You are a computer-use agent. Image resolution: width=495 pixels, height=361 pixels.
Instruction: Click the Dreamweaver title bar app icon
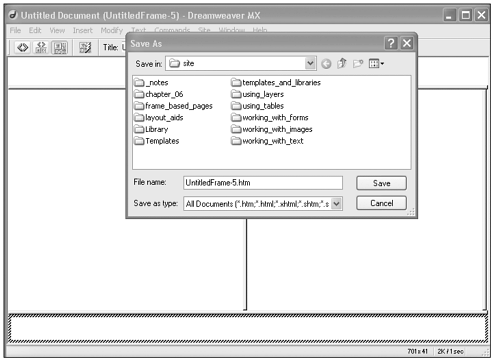[x=13, y=15]
